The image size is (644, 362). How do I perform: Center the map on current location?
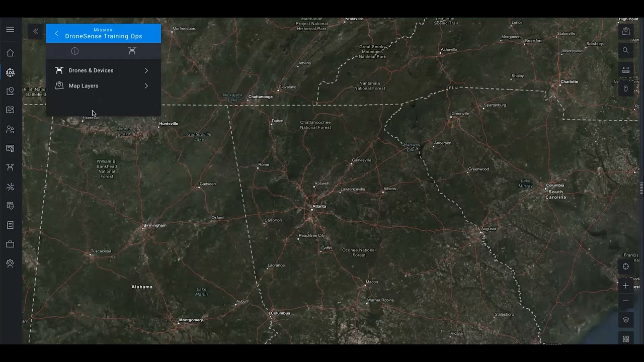click(x=626, y=267)
